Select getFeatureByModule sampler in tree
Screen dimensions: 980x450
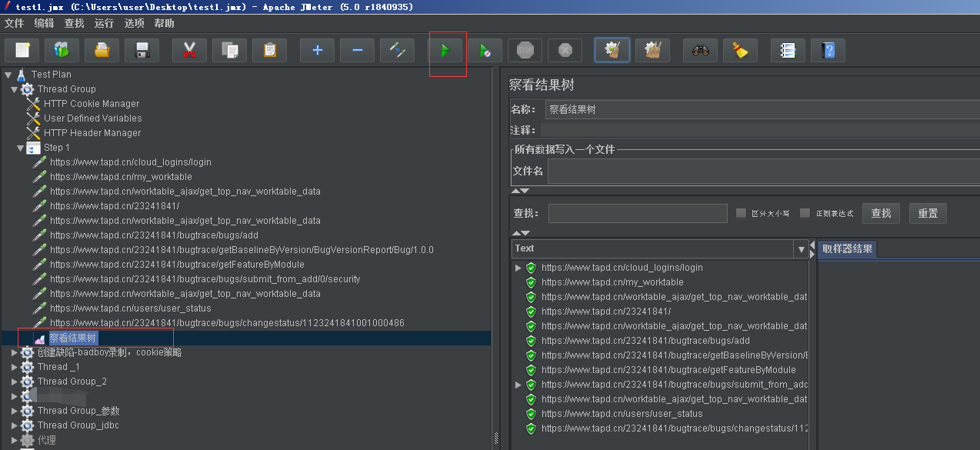[x=177, y=265]
